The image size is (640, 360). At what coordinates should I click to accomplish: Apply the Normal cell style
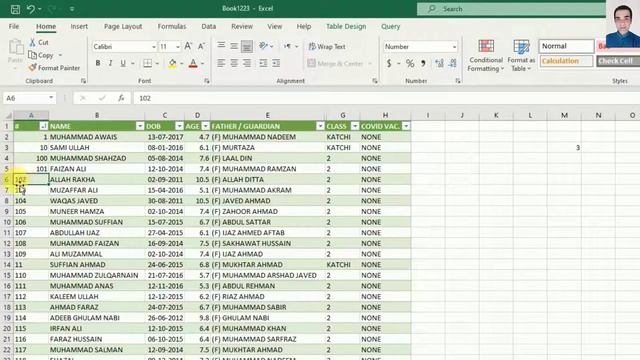[x=566, y=46]
